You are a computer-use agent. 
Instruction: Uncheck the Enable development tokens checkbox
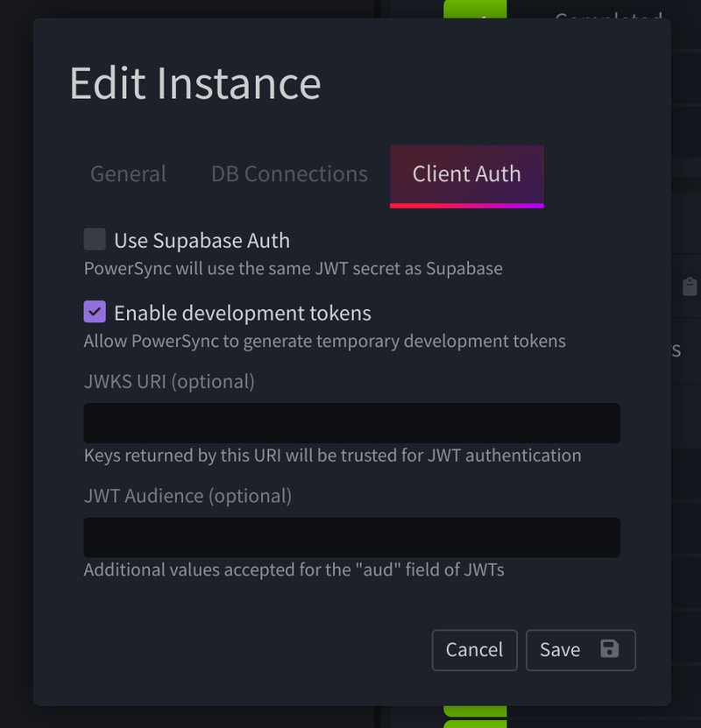tap(95, 312)
